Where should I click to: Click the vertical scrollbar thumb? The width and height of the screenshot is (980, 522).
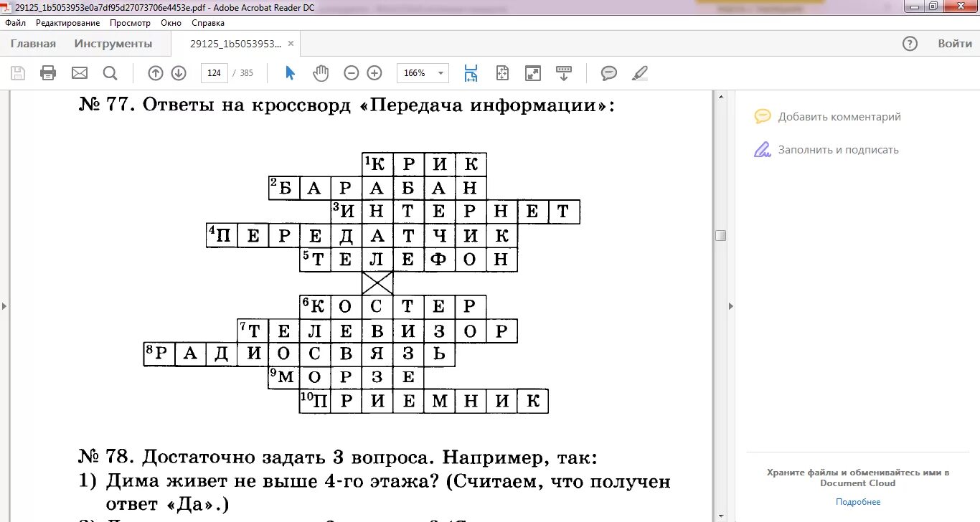pyautogui.click(x=721, y=235)
